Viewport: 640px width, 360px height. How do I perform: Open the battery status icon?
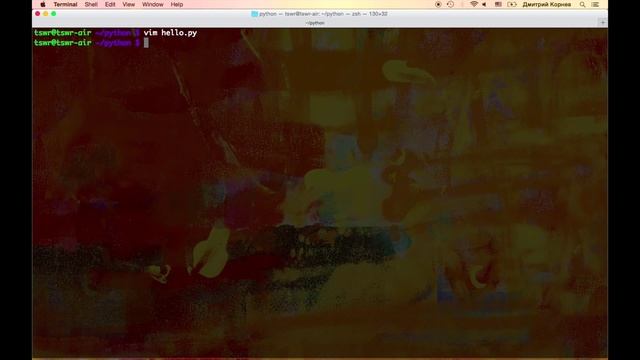coord(511,4)
